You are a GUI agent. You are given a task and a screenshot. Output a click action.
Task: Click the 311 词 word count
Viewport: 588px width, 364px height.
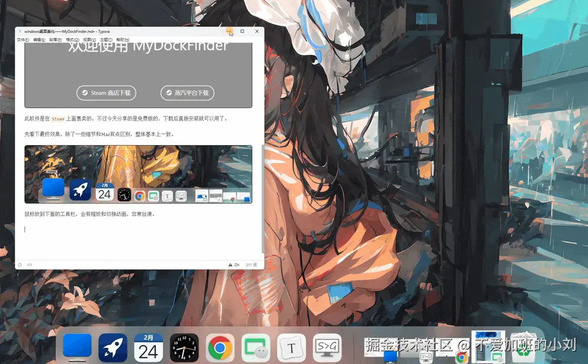pos(251,265)
